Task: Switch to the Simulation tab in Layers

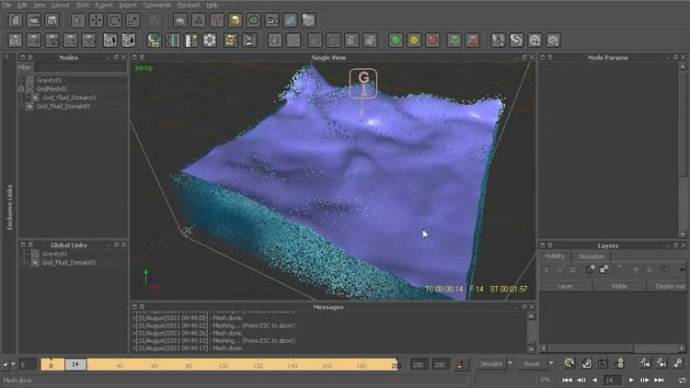Action: click(591, 256)
